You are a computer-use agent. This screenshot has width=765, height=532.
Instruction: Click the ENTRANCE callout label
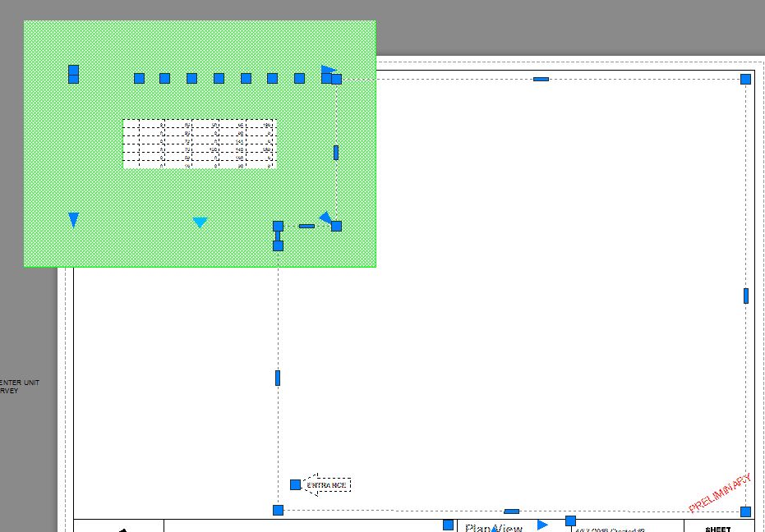coord(328,484)
